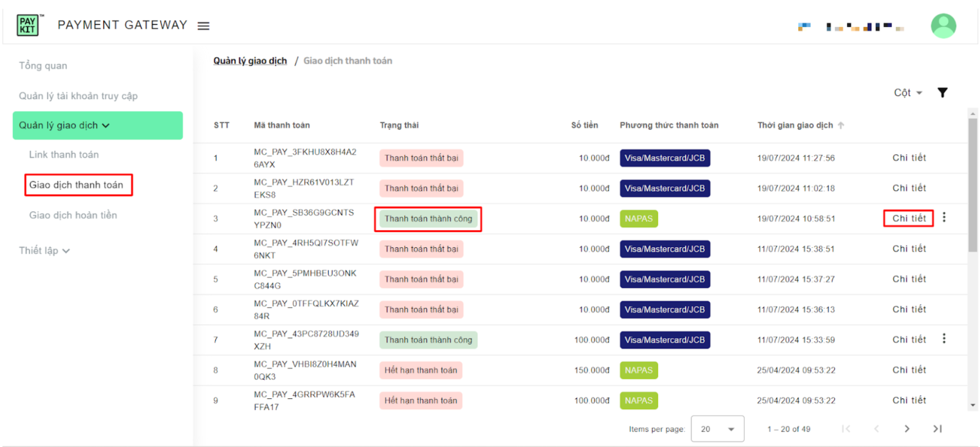This screenshot has height=447, width=980.
Task: Open the items per page dropdown
Action: [718, 429]
